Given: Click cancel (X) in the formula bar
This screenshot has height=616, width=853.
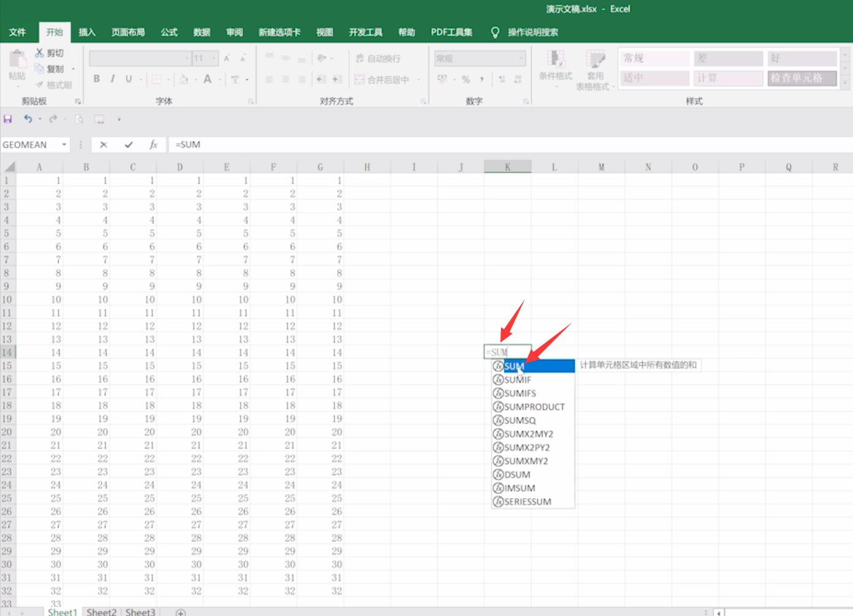Looking at the screenshot, I should click(104, 145).
